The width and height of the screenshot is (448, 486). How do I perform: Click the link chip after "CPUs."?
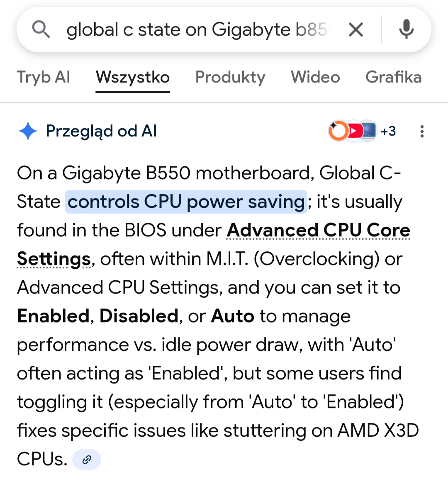87,459
